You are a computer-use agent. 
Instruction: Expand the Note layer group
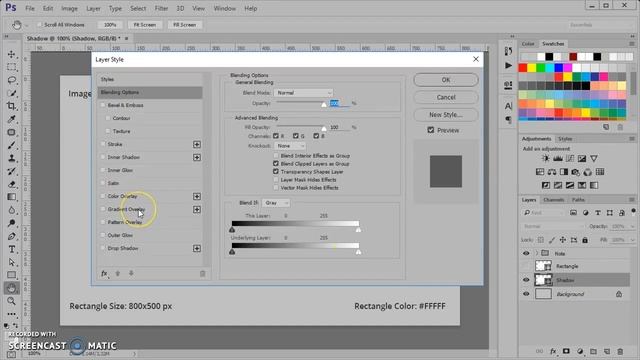[x=537, y=253]
